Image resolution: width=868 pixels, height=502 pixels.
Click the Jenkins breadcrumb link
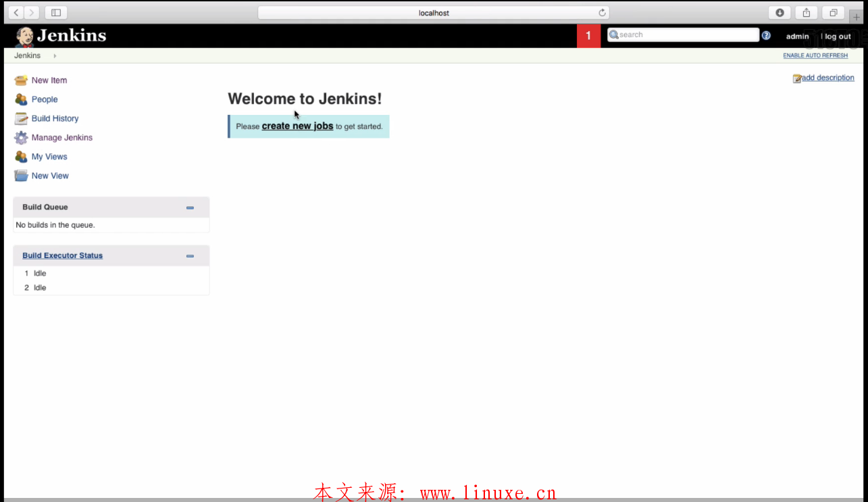27,55
